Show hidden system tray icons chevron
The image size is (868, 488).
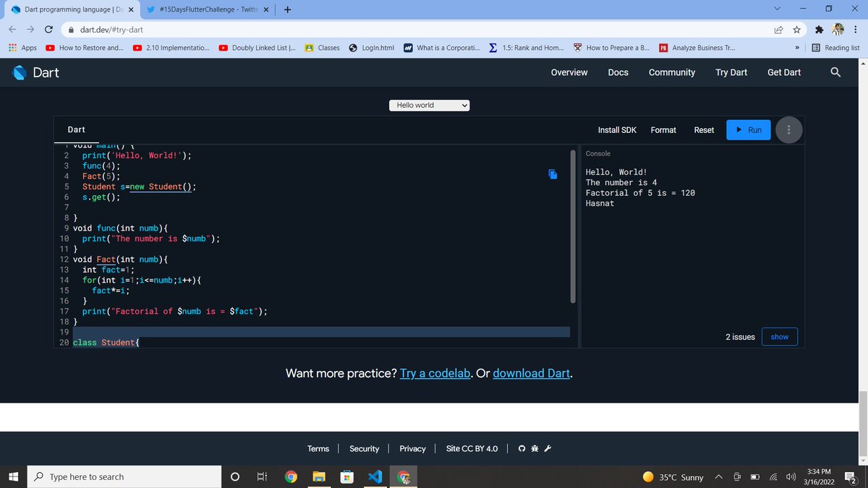tap(720, 477)
